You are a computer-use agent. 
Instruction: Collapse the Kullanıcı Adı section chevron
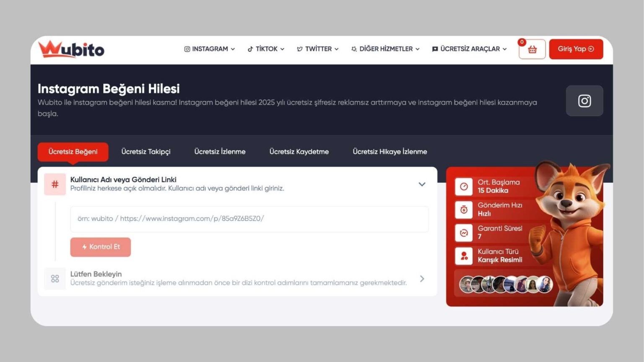click(x=422, y=184)
